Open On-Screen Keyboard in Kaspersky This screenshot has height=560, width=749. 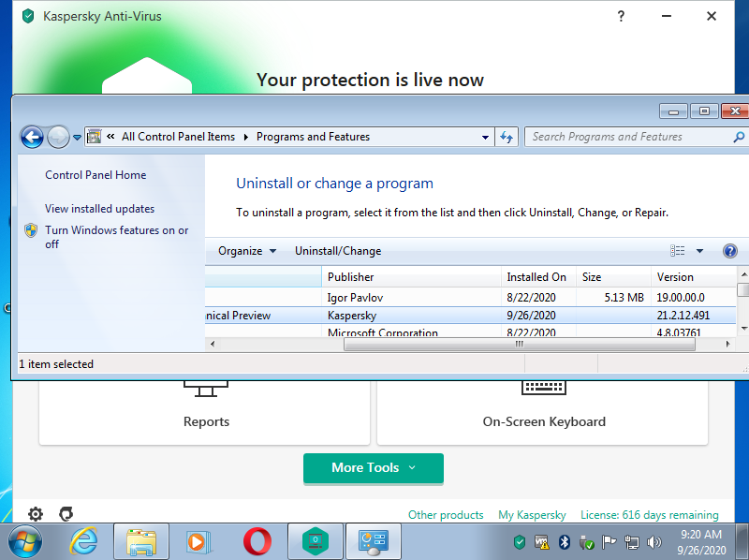point(543,413)
